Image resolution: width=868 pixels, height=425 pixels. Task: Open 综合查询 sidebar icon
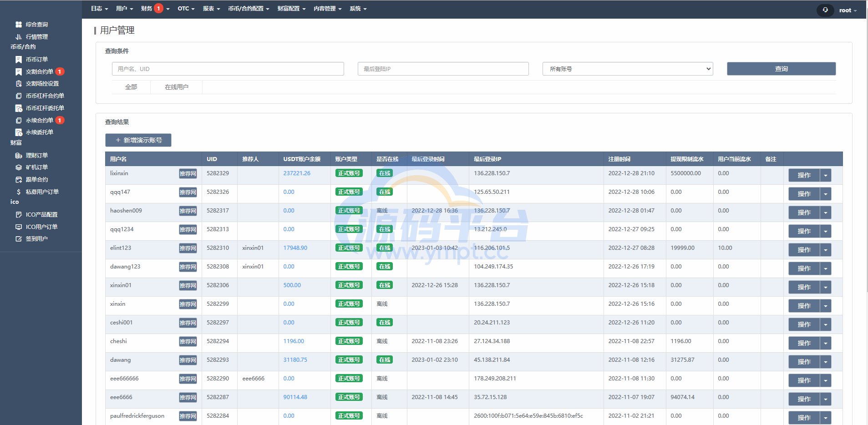(x=19, y=25)
